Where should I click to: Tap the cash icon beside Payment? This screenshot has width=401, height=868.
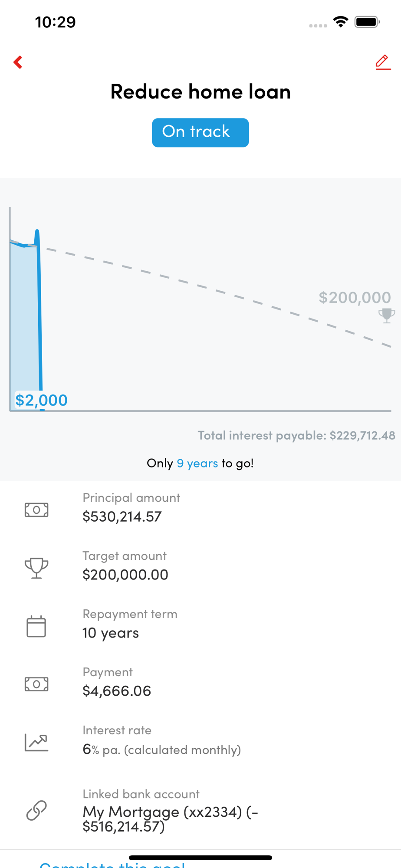pyautogui.click(x=36, y=684)
